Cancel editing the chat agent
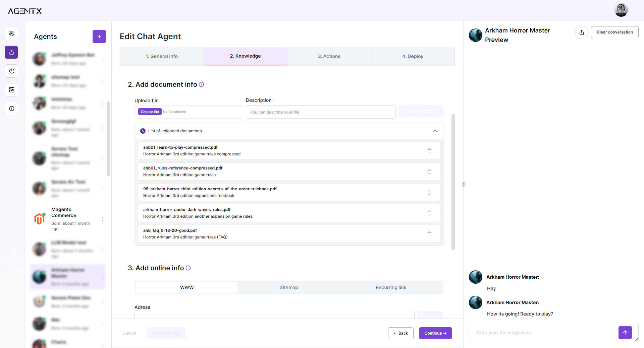 click(x=129, y=333)
